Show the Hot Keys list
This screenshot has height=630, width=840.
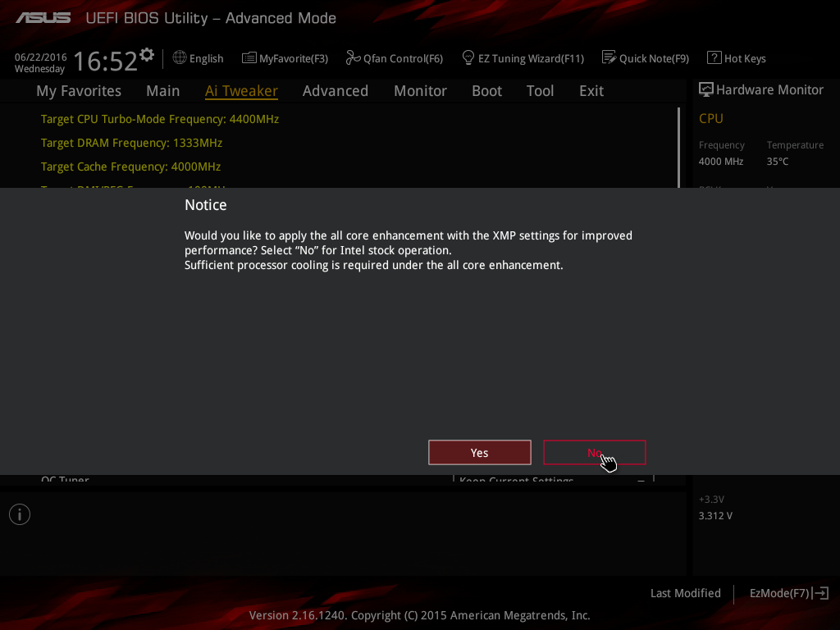745,59
